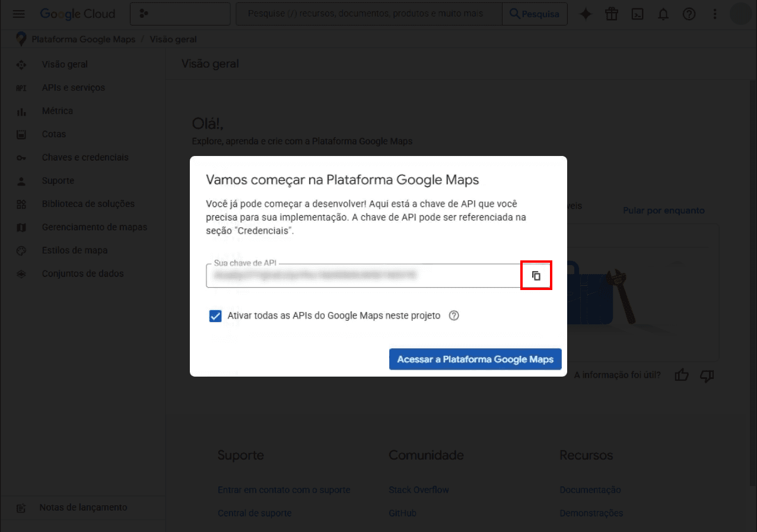Click the thumbs down feedback icon

pos(707,375)
